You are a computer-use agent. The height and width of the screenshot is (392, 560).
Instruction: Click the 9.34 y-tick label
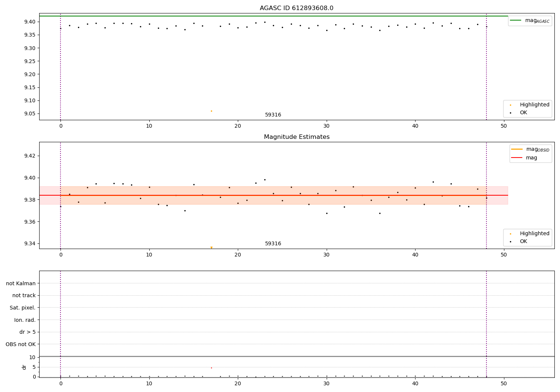coord(29,244)
